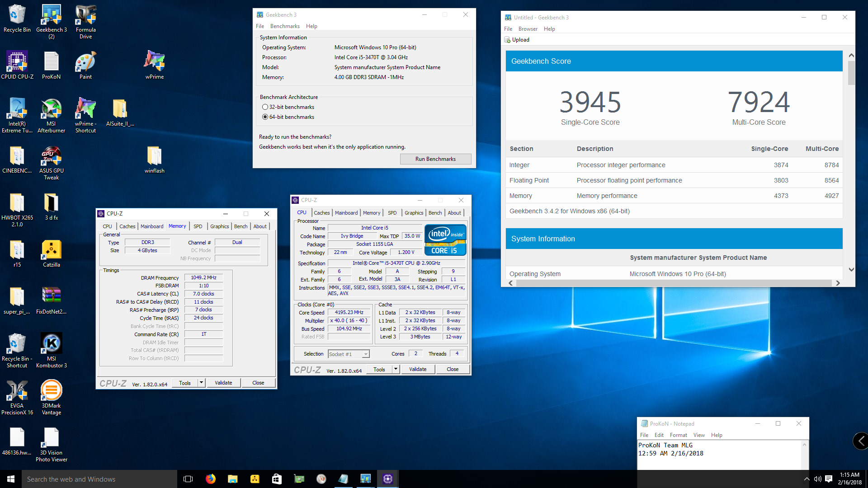Click the taskbar clock showing 1:15 AM
868x488 pixels.
click(x=849, y=479)
